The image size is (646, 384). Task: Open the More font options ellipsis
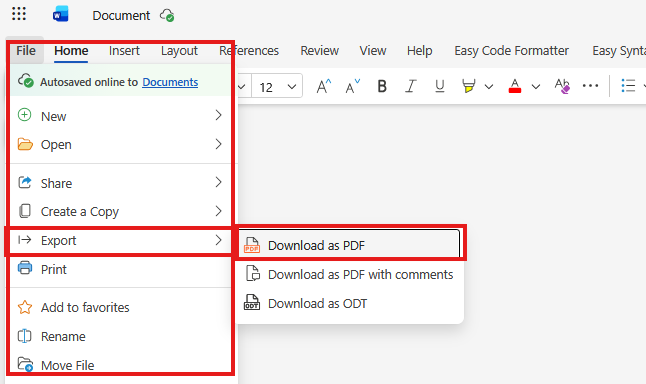pyautogui.click(x=590, y=86)
